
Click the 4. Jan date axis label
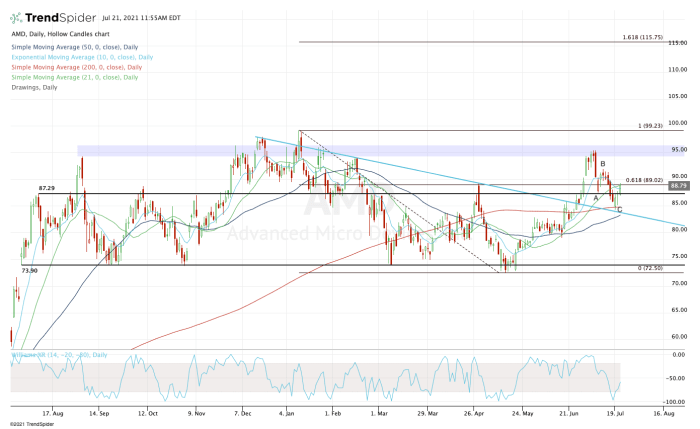click(287, 414)
